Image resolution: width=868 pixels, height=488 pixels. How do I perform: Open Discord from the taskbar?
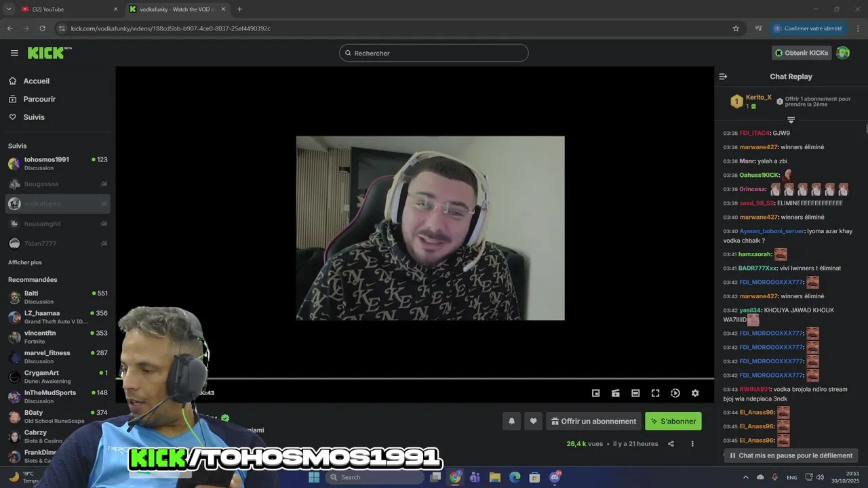tap(555, 477)
